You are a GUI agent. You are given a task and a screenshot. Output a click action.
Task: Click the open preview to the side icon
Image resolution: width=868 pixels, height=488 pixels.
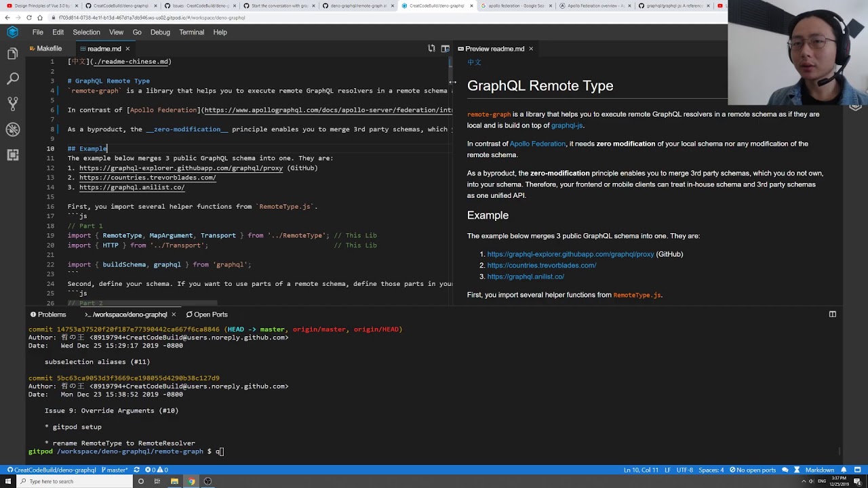[445, 49]
